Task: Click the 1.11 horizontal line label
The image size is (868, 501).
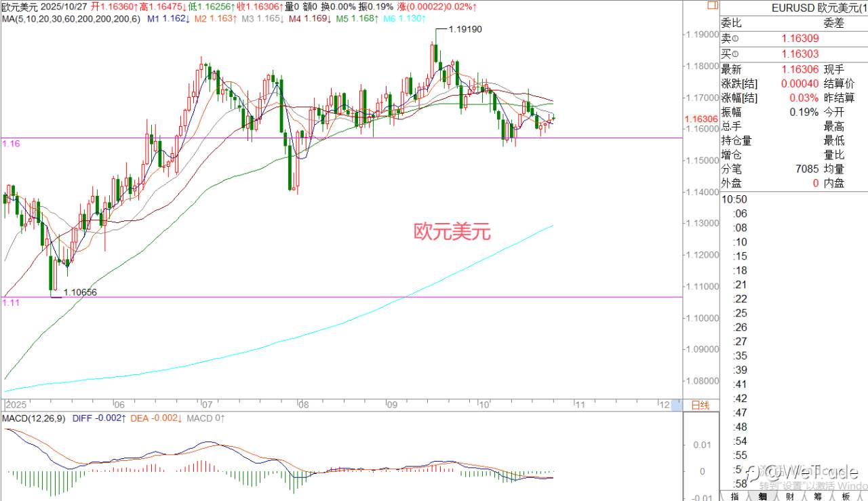Action: (x=11, y=303)
